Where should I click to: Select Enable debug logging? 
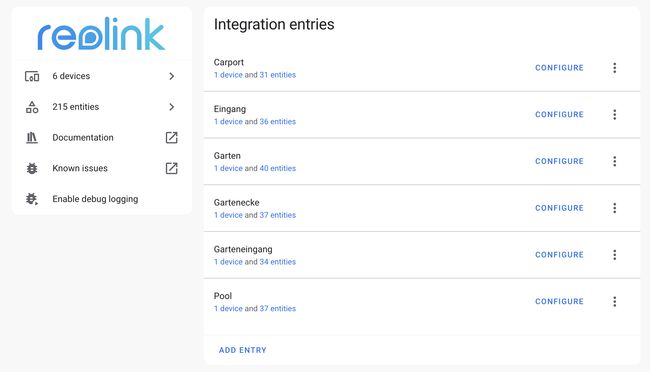coord(102,199)
